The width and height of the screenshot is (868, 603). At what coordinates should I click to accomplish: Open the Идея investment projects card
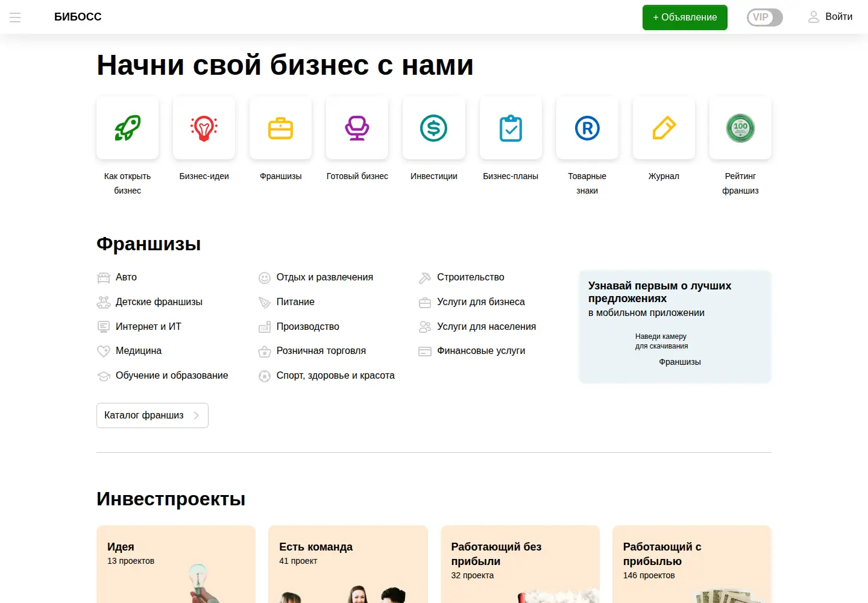tap(176, 564)
